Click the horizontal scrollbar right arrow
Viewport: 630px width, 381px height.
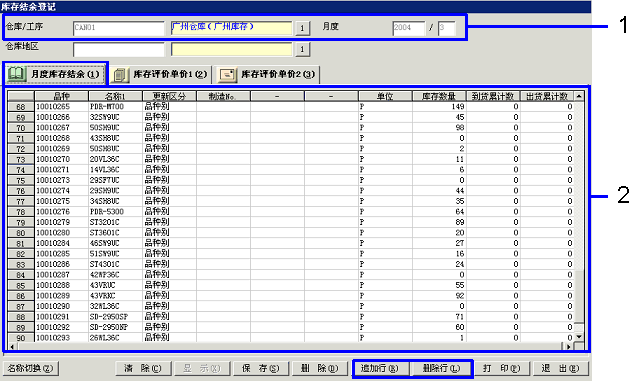click(569, 346)
